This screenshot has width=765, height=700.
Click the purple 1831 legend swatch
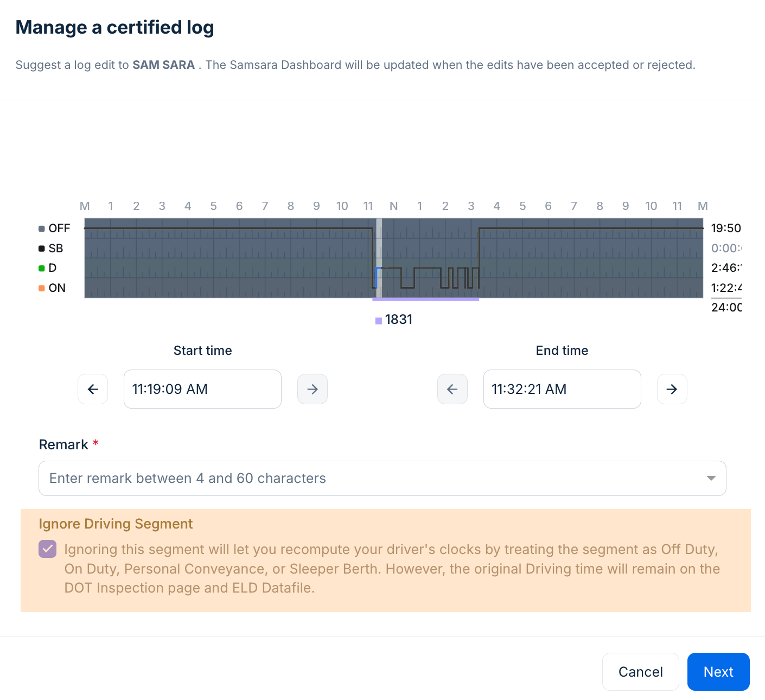point(379,321)
